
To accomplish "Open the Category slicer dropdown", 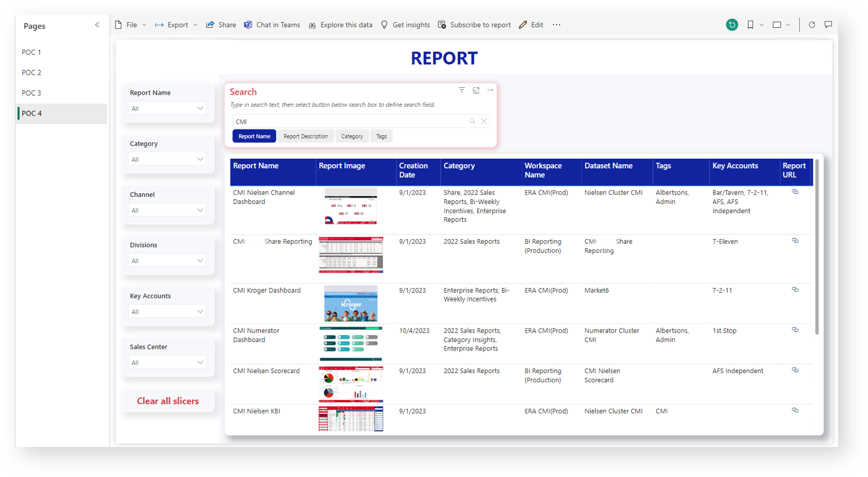I will point(167,159).
